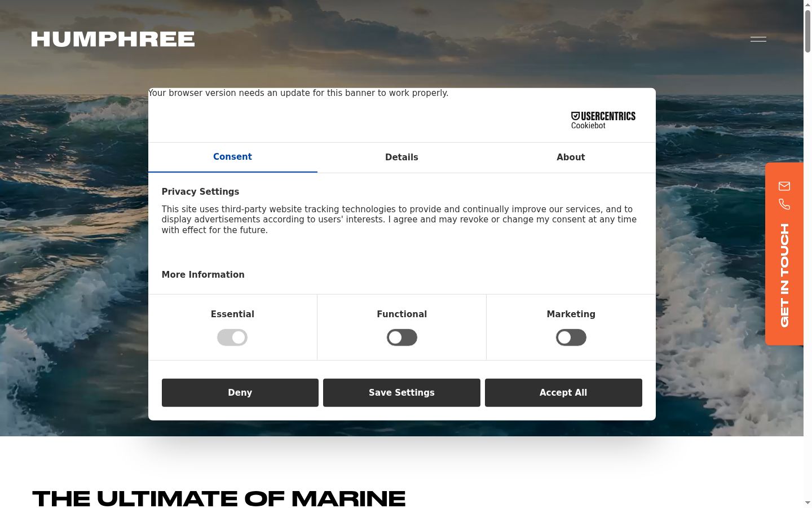Click the Accept All button
The width and height of the screenshot is (812, 508).
(x=563, y=393)
